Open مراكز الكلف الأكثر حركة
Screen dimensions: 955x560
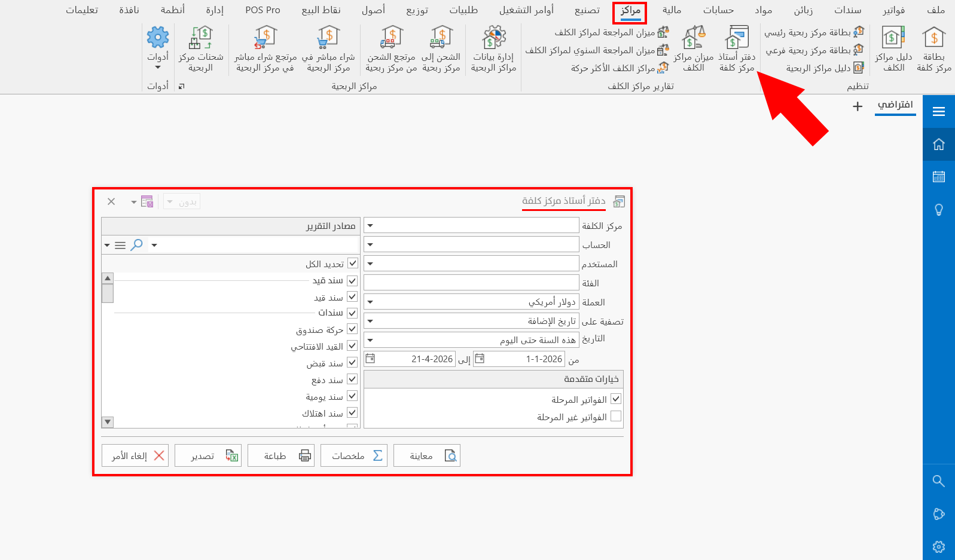tap(620, 68)
